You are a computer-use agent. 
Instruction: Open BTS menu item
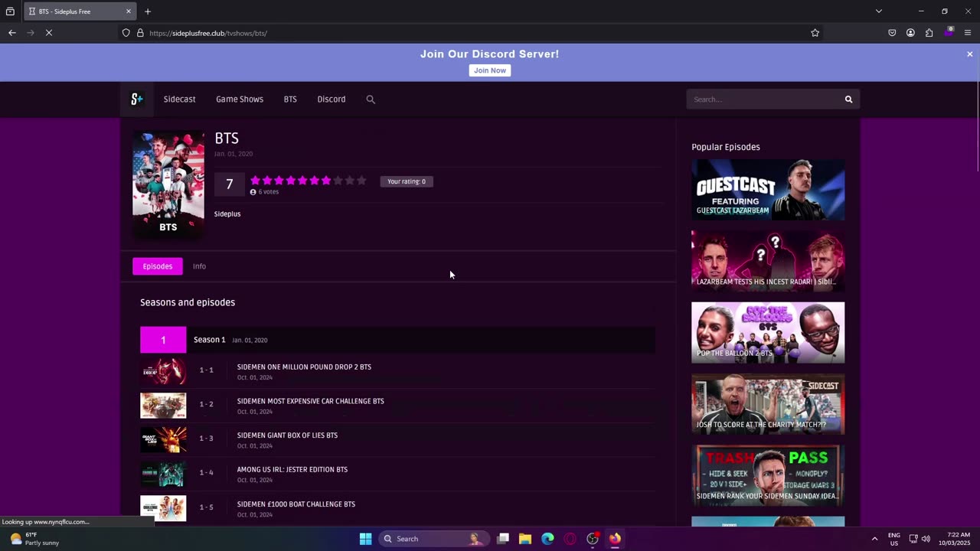(x=290, y=99)
